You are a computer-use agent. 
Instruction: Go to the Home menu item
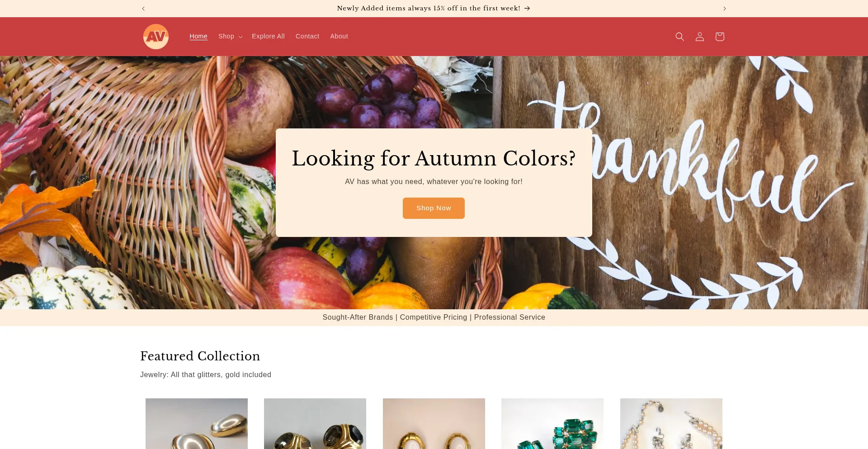pos(198,37)
